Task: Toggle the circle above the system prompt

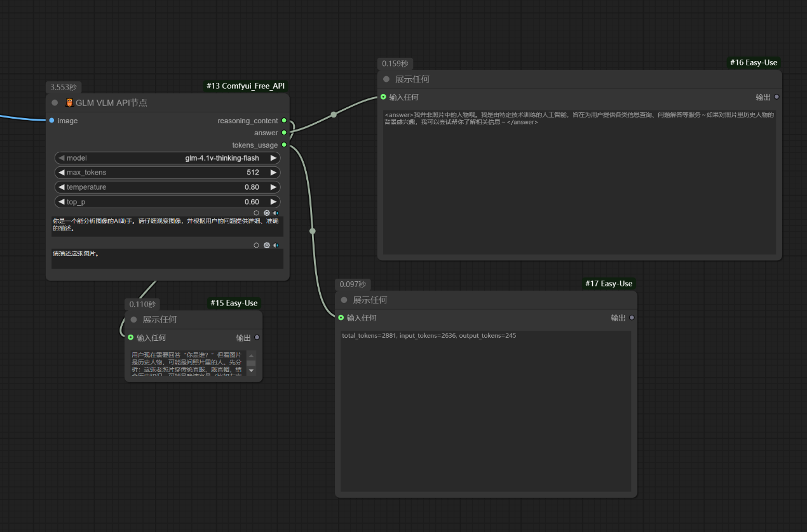Action: [x=256, y=213]
